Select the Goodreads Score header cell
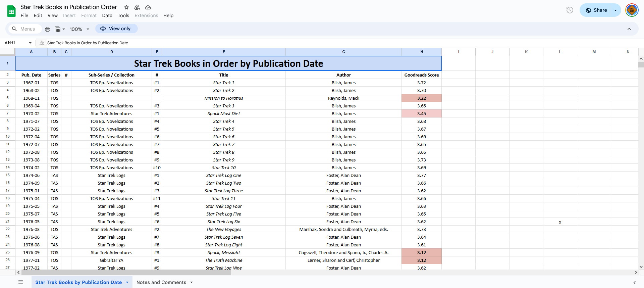 tap(422, 75)
